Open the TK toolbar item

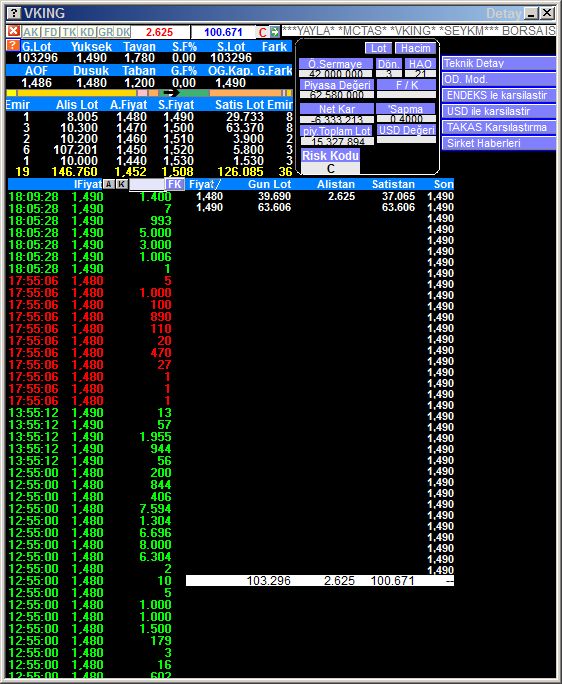point(69,32)
